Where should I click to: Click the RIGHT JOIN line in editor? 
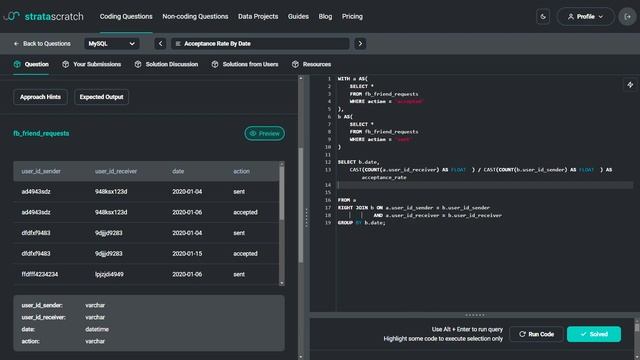point(414,208)
